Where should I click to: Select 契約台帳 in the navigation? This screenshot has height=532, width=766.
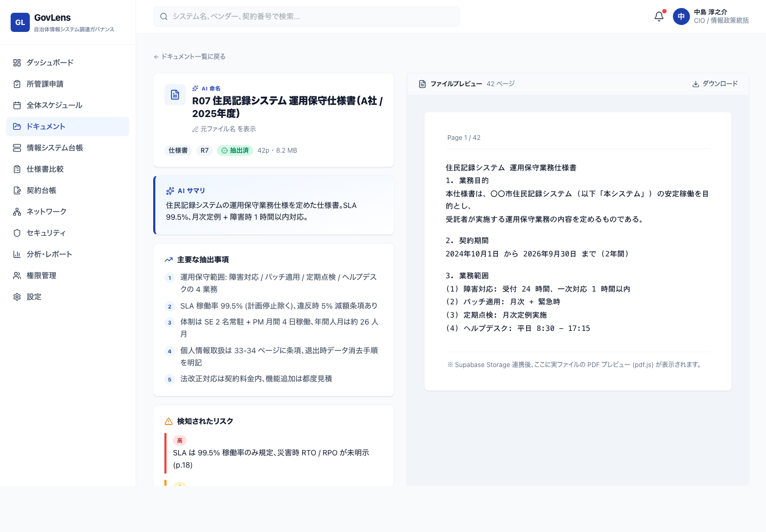[x=40, y=190]
